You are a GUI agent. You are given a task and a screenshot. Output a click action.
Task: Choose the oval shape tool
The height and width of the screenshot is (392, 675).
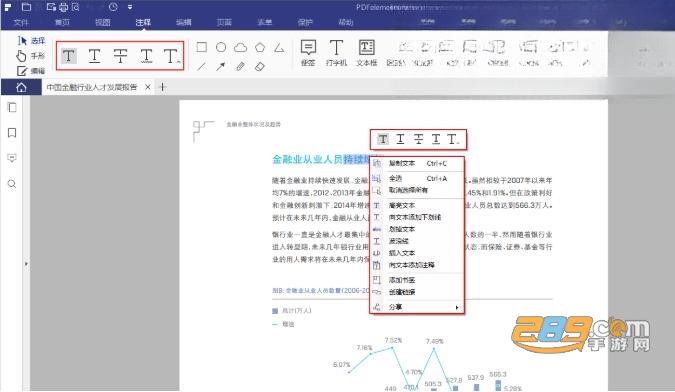point(221,47)
